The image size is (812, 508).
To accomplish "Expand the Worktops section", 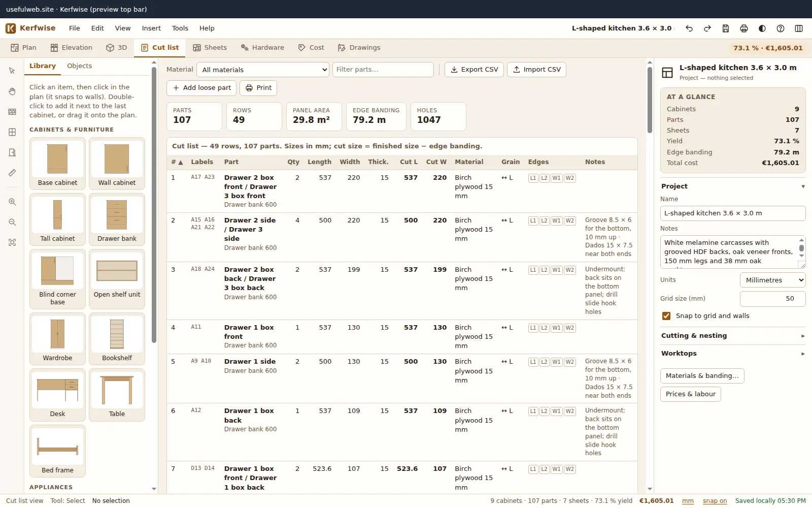I will pos(733,354).
